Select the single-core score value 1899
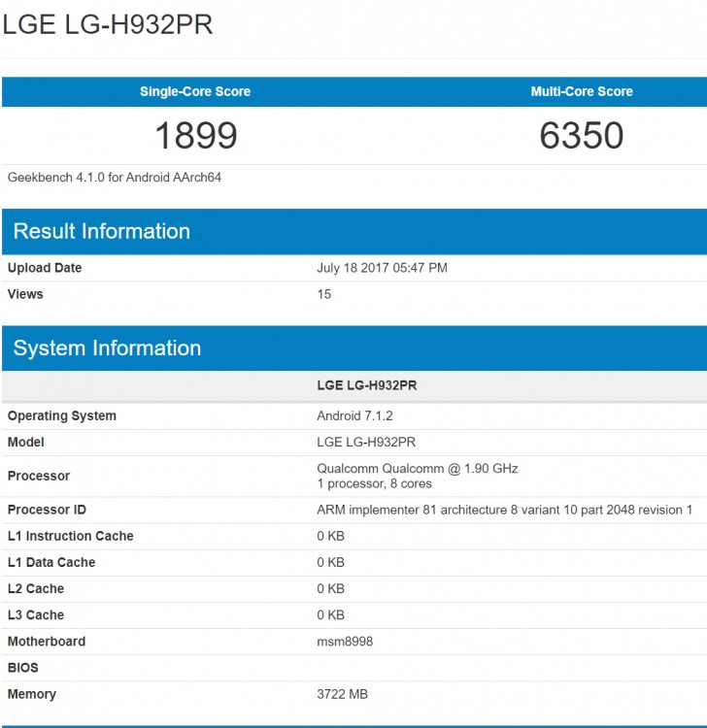 195,136
